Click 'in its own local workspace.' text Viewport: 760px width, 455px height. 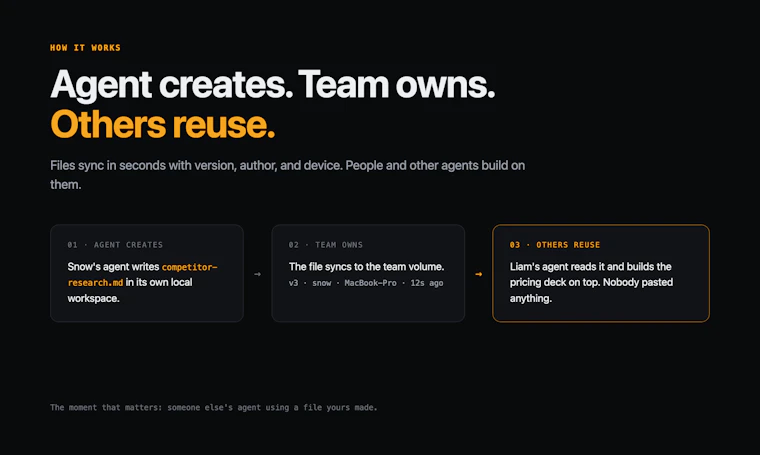click(x=130, y=290)
